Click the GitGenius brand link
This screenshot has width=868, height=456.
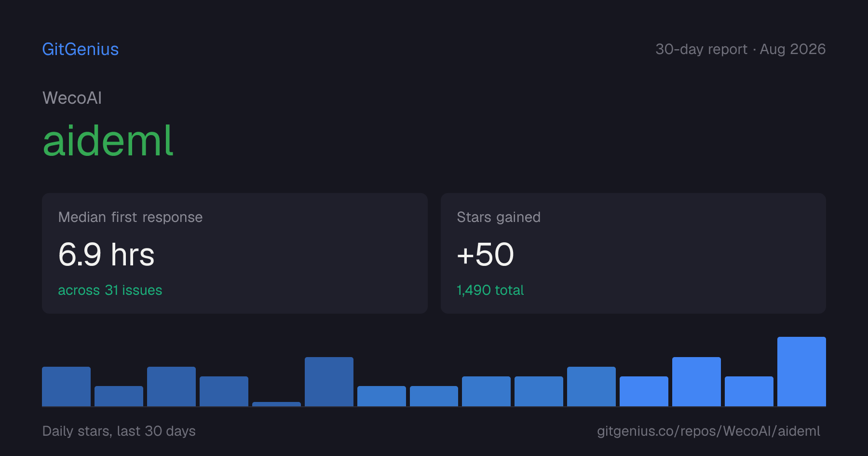coord(81,49)
